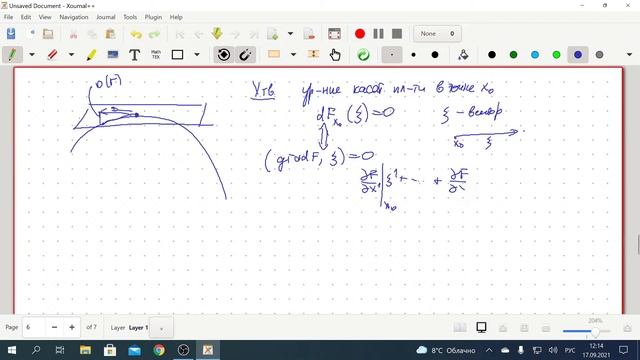Select the Pen tool

point(12,55)
